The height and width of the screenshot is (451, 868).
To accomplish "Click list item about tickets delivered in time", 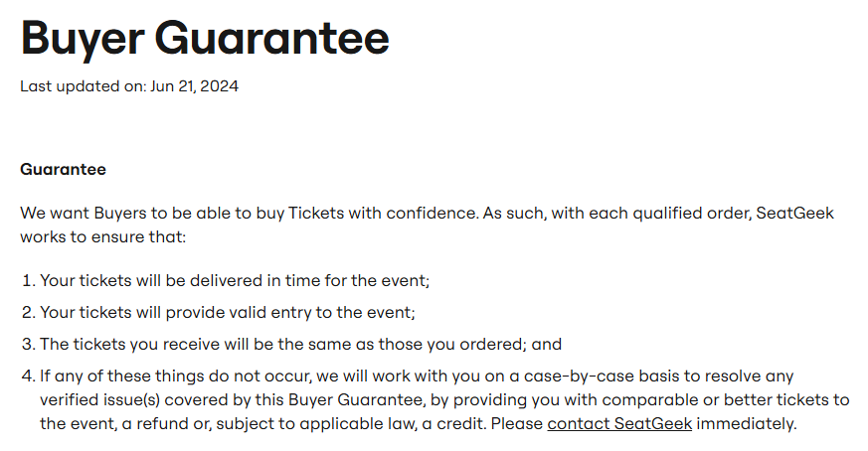I will (x=234, y=280).
